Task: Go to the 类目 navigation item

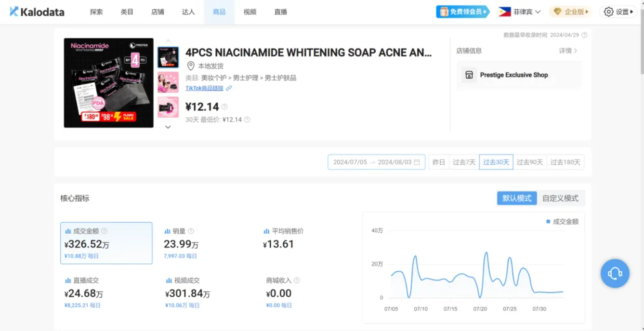Action: [x=127, y=12]
